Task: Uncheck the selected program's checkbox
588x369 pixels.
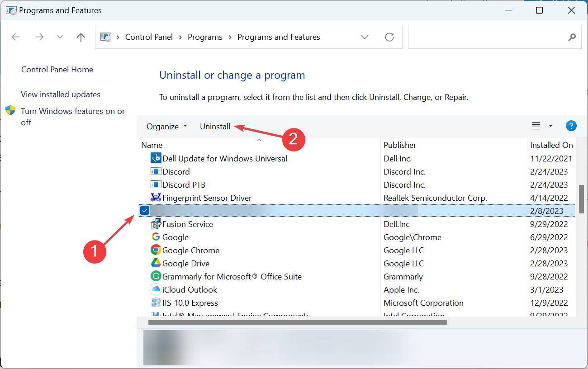Action: point(145,210)
